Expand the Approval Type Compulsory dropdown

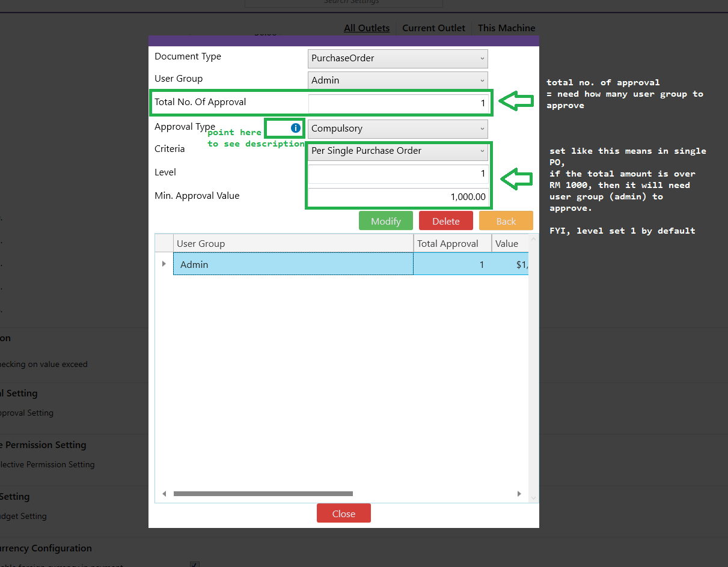[x=397, y=129]
